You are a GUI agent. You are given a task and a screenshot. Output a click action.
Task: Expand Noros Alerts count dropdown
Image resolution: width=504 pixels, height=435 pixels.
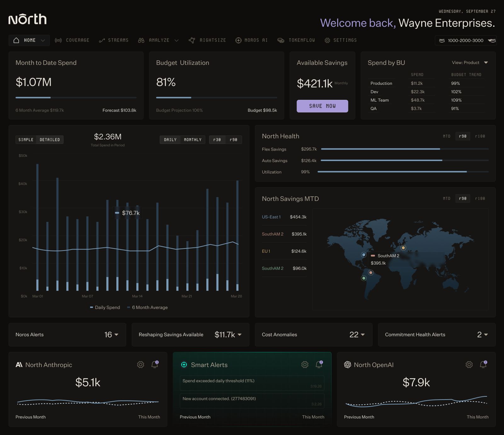(x=116, y=335)
